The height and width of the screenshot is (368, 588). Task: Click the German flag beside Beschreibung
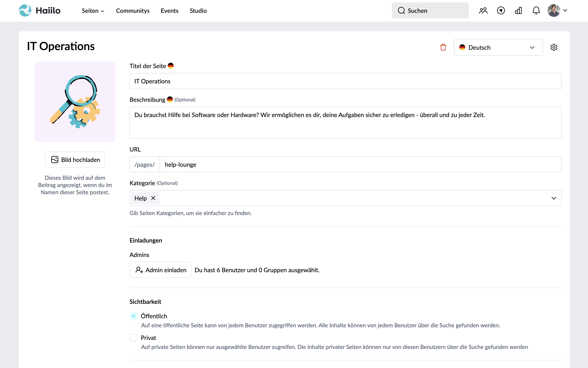pos(170,100)
